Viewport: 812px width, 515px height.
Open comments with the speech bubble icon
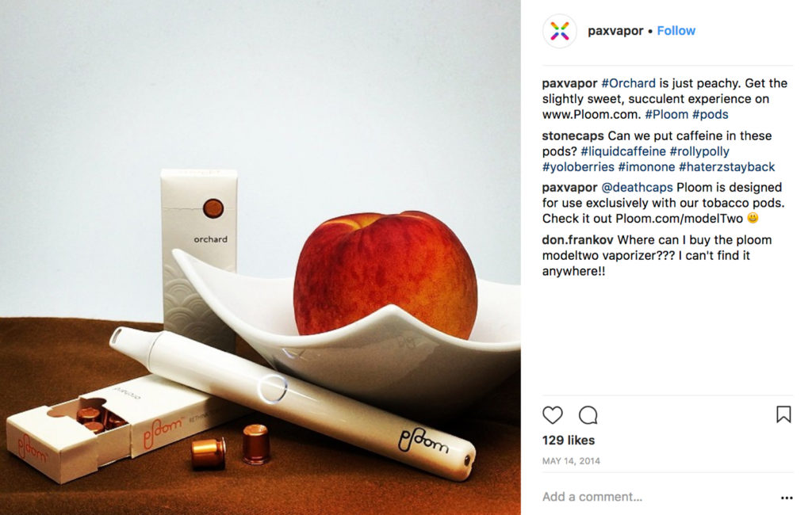(x=588, y=415)
